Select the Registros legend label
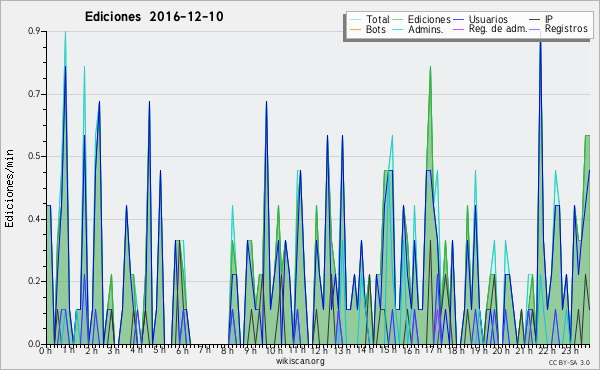 566,29
